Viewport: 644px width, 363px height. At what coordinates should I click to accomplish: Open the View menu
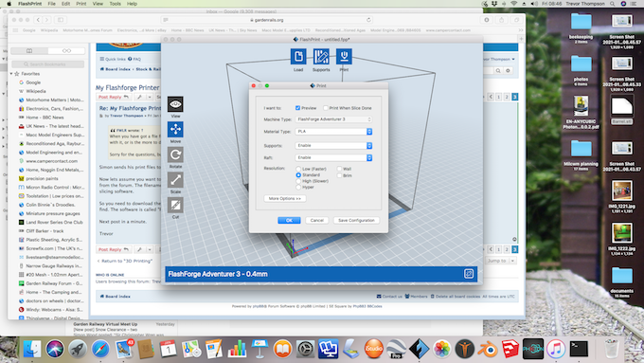(98, 4)
